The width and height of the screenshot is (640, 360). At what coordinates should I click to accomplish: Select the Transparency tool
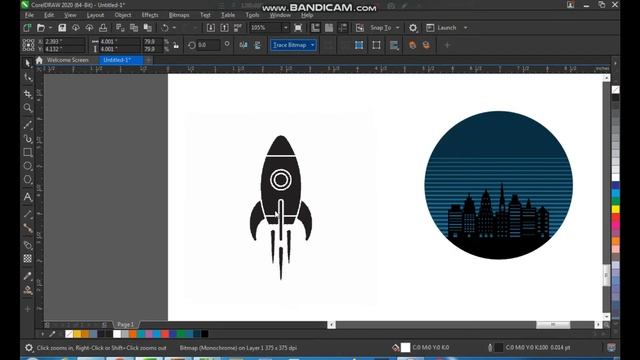(x=28, y=259)
